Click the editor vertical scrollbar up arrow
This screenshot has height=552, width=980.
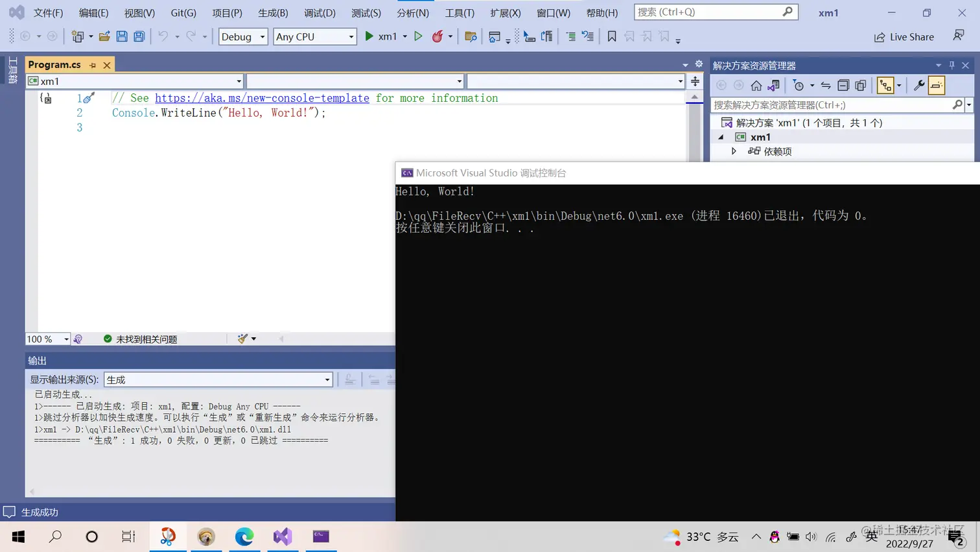[x=694, y=97]
